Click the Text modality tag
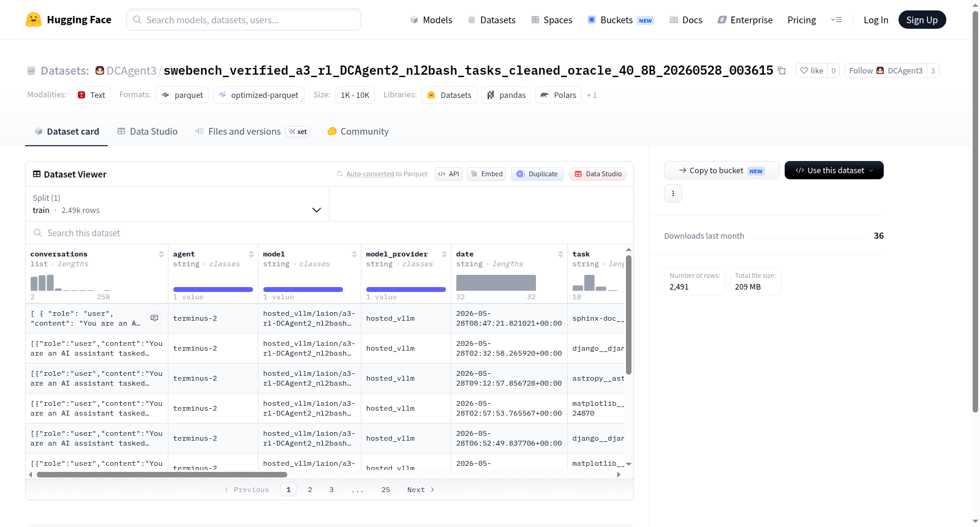The width and height of the screenshot is (980, 527). click(91, 95)
